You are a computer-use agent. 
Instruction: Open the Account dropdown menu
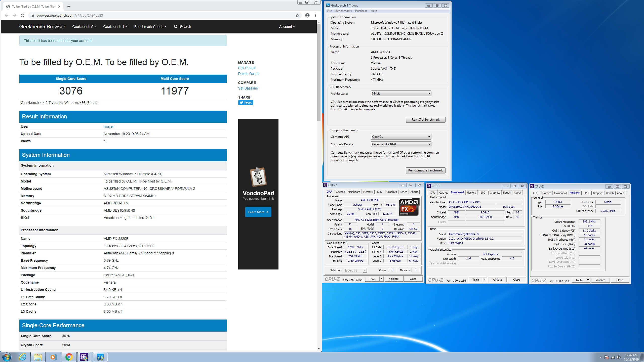click(287, 27)
